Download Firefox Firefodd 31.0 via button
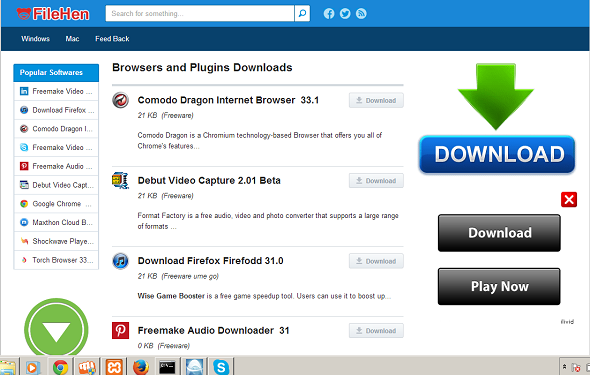 376,261
